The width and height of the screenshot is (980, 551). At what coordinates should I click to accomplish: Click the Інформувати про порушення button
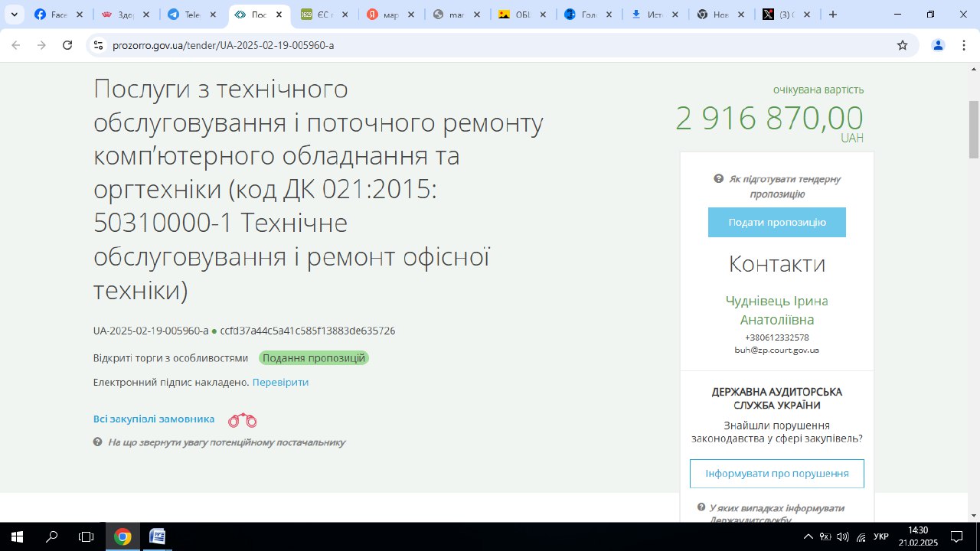pos(776,474)
